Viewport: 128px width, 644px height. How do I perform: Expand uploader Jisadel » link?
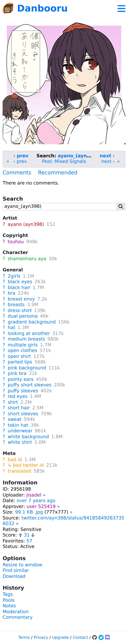[x=44, y=495]
